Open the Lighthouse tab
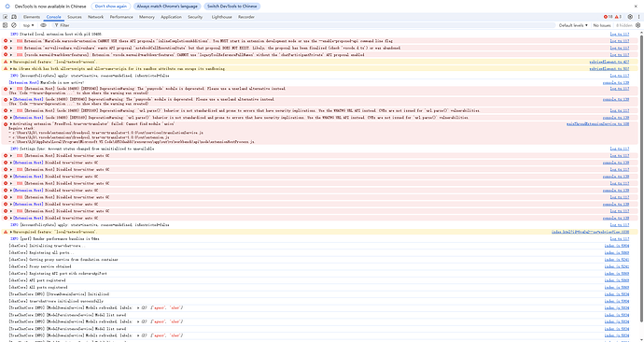 tap(222, 17)
